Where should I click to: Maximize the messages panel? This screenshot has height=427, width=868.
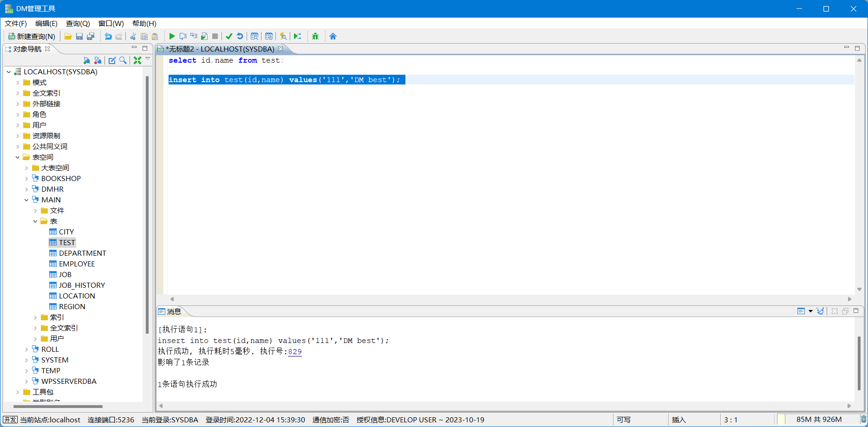(x=856, y=311)
